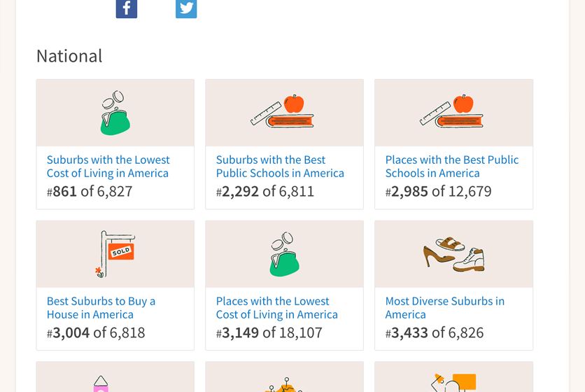Click the green coin purse icon in first card
585x392 pixels.
click(x=115, y=113)
